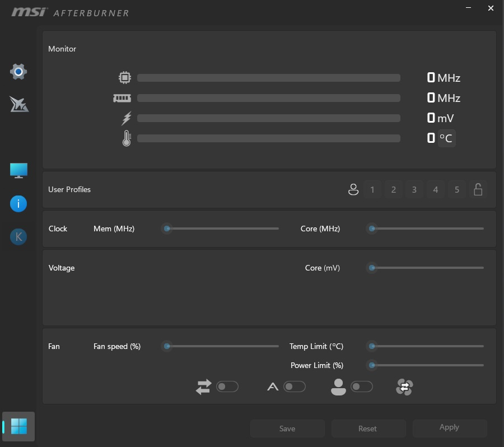504x447 pixels.
Task: Open settings via the gear icon
Action: coord(18,72)
